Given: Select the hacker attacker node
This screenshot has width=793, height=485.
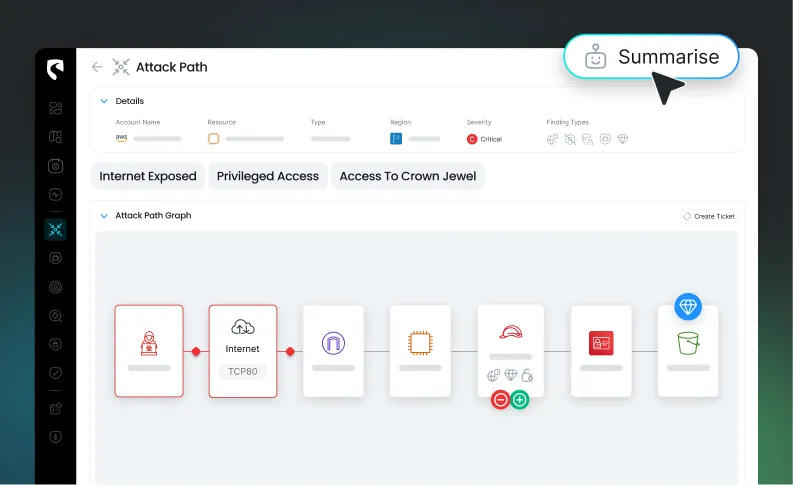Looking at the screenshot, I should [149, 351].
